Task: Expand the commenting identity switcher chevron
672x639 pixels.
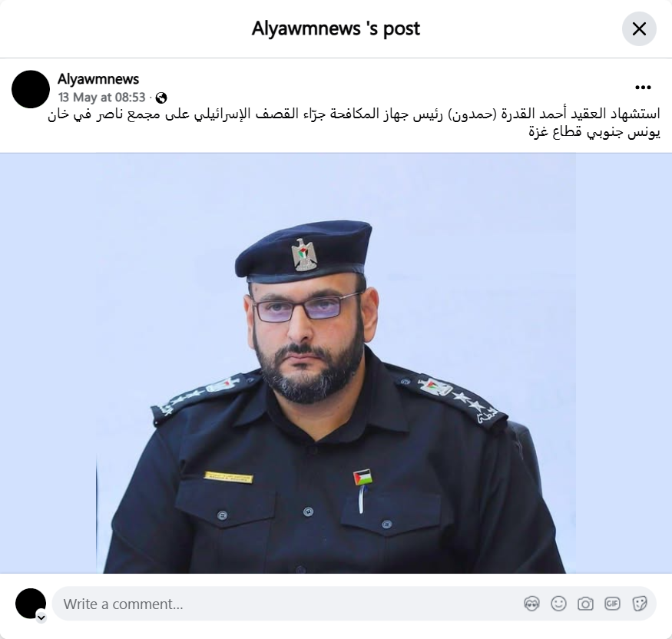Action: 41,617
